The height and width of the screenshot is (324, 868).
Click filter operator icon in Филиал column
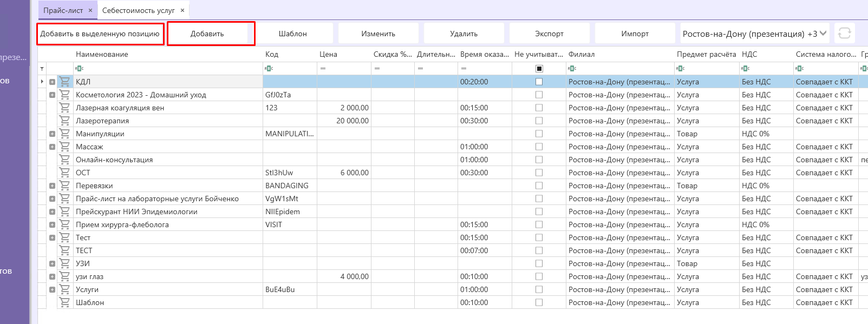(572, 69)
